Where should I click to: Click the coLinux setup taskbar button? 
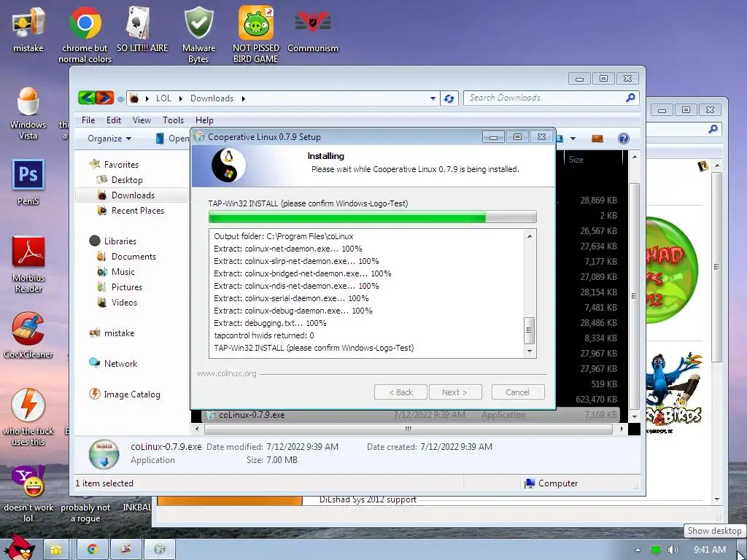click(160, 550)
